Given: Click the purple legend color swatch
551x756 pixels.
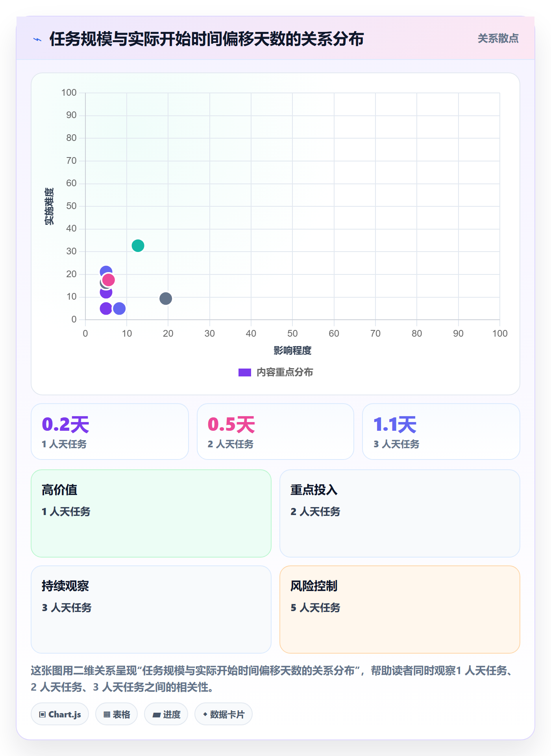Looking at the screenshot, I should pyautogui.click(x=245, y=372).
